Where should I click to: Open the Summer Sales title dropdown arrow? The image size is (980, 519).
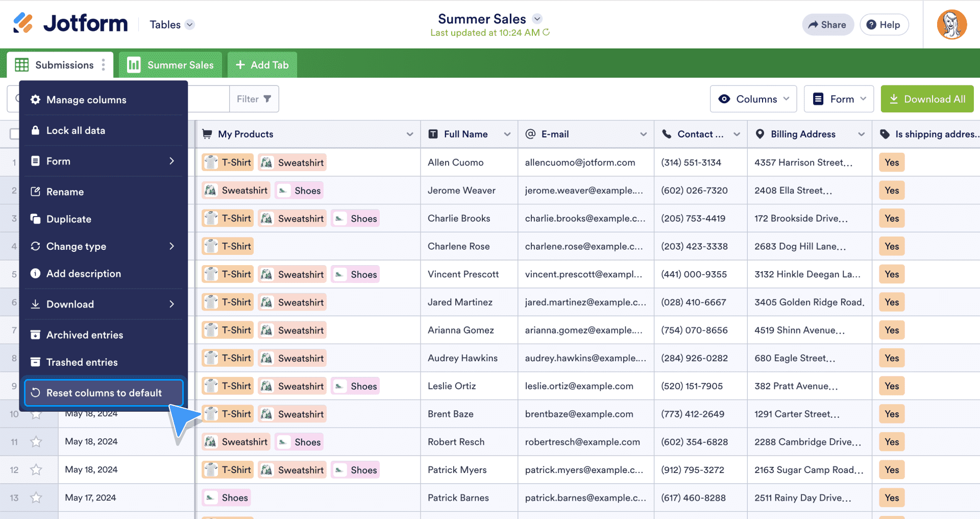click(x=537, y=19)
